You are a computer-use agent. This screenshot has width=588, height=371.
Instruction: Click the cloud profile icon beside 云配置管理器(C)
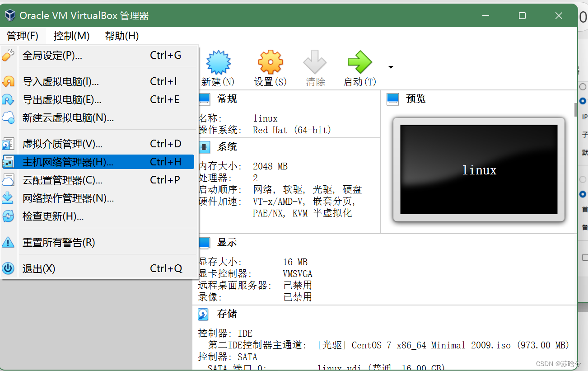point(8,180)
